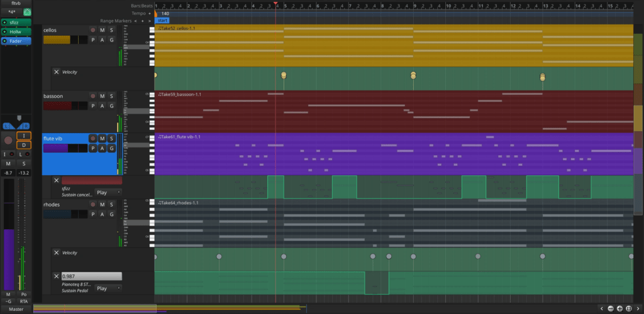The image size is (644, 314).
Task: Open bassoon automation A button
Action: (103, 106)
